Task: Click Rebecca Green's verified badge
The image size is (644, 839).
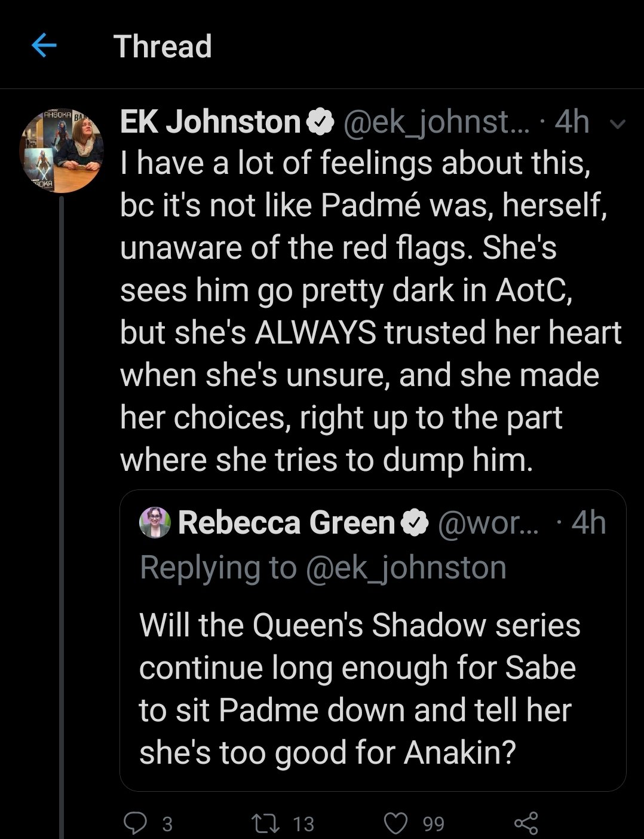Action: (x=415, y=523)
